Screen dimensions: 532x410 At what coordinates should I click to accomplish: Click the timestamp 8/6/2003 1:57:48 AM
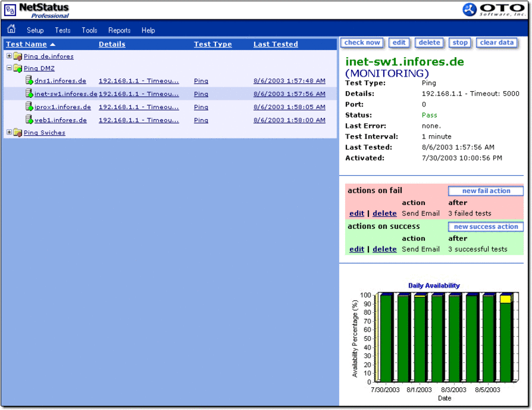point(289,81)
